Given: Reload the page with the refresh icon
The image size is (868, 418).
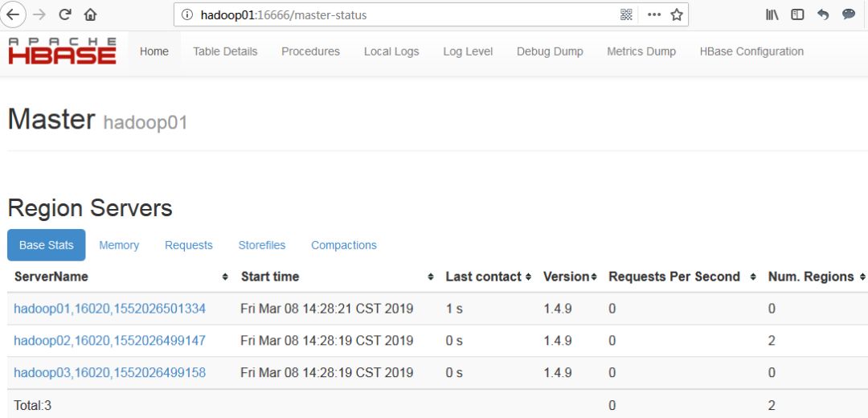Looking at the screenshot, I should coord(66,14).
